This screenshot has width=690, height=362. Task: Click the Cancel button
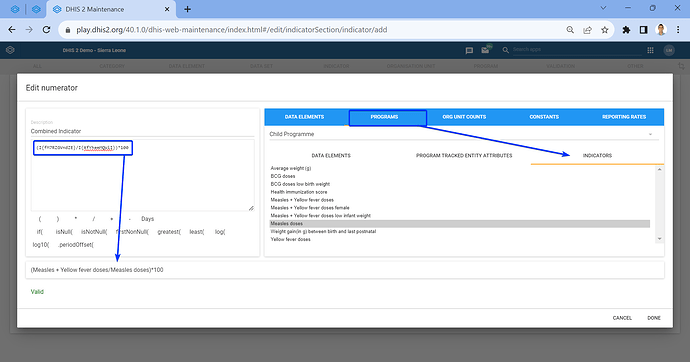pos(622,318)
